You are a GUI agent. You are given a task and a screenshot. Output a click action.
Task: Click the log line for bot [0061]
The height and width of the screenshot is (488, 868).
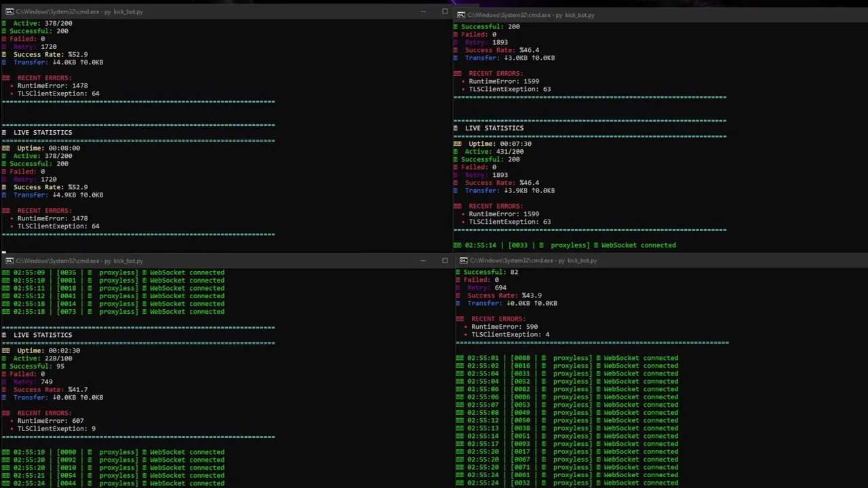(x=567, y=475)
